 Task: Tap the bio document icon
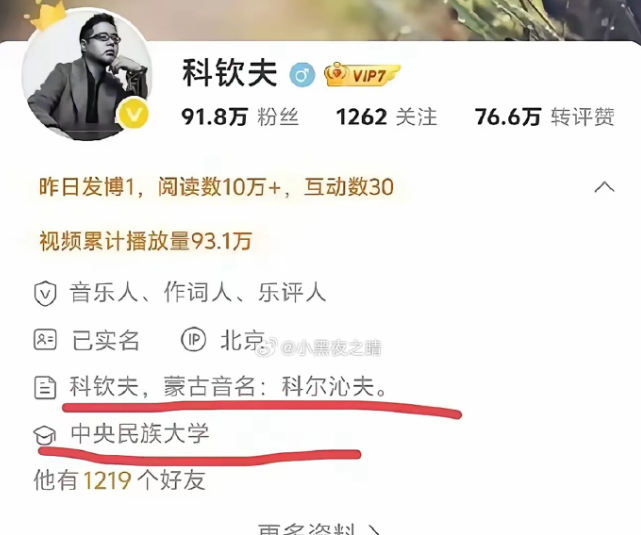click(x=45, y=387)
